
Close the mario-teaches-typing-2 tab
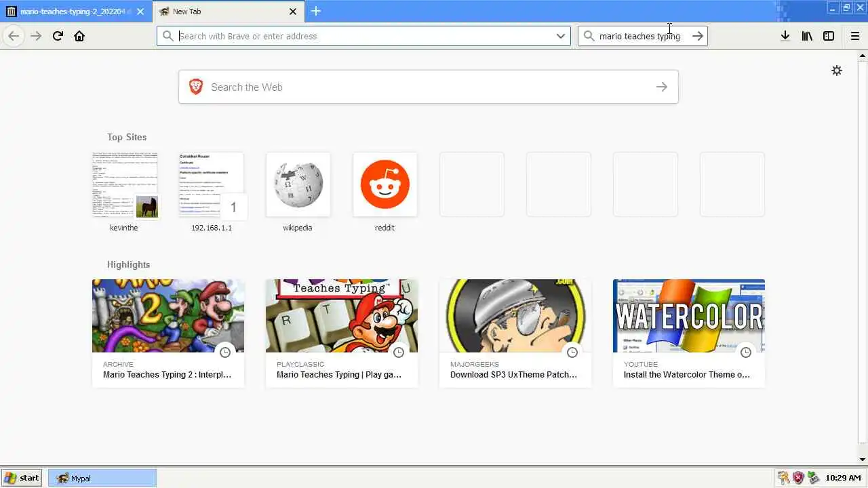click(x=140, y=12)
